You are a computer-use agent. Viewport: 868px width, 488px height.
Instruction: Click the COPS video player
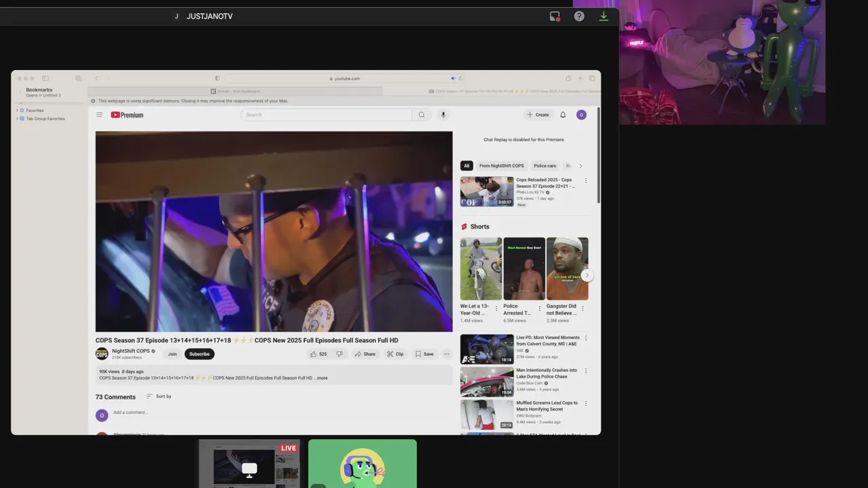coord(274,231)
